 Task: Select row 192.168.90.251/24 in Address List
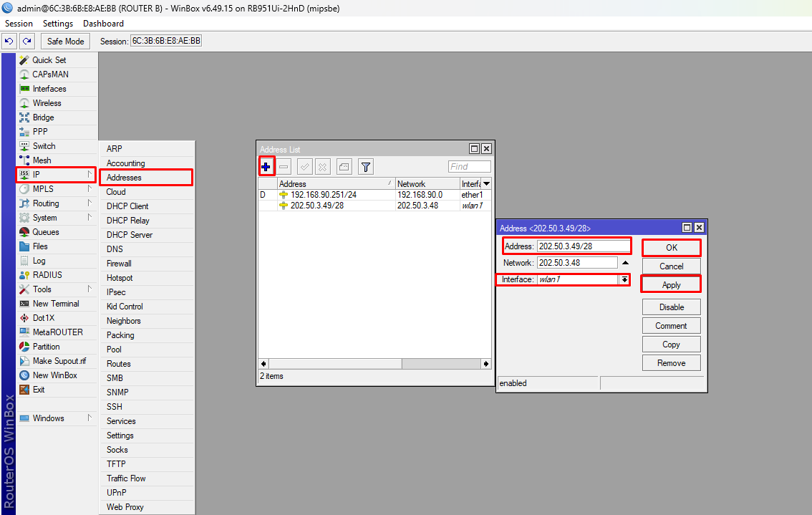pos(374,195)
